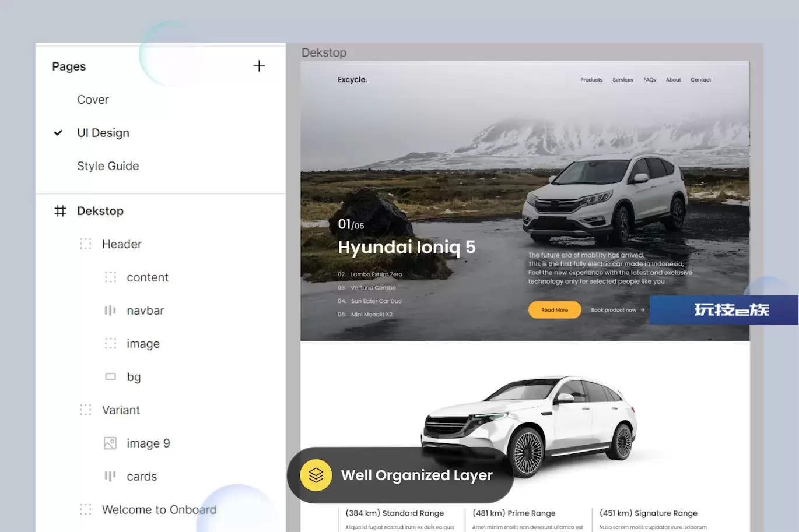Click the 01/05 slide counter

coord(351,224)
